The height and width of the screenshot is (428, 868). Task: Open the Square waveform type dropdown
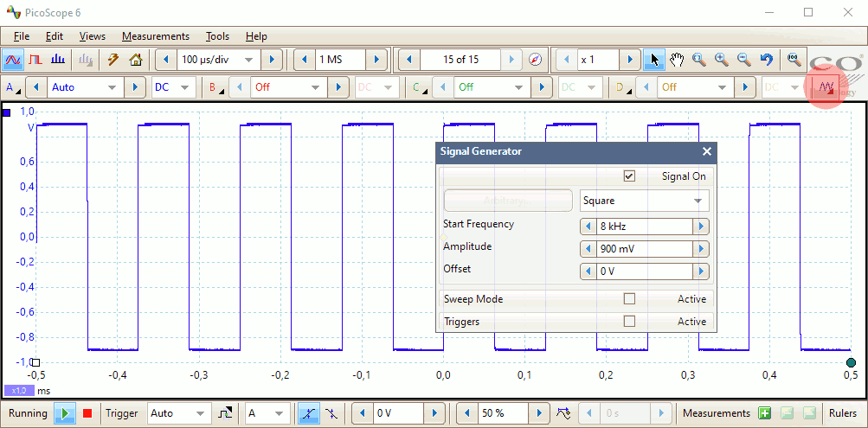click(x=644, y=201)
